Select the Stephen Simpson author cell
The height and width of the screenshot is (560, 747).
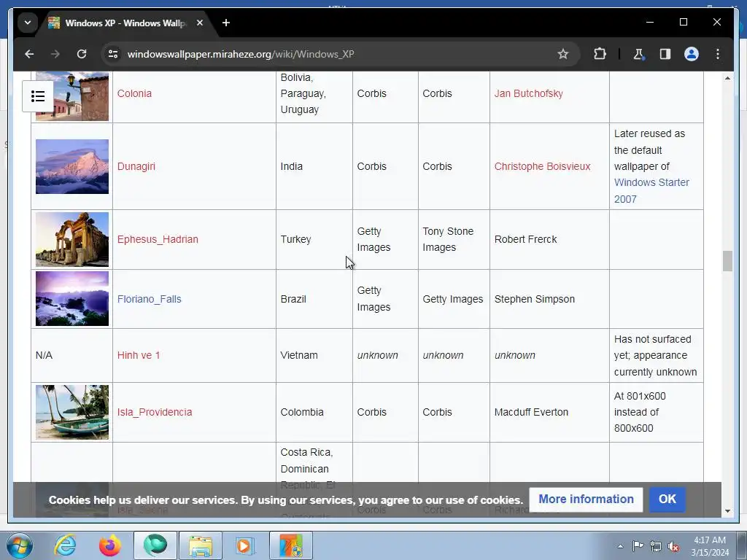click(x=549, y=299)
